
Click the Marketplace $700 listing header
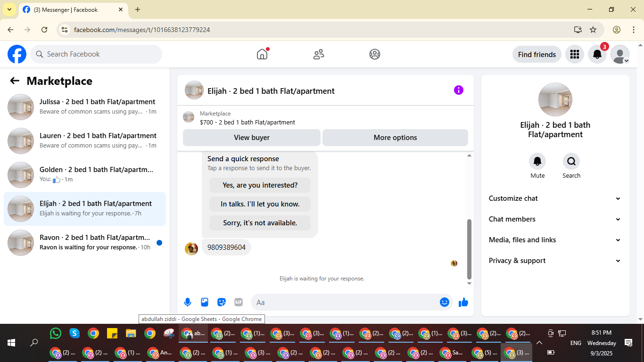click(x=325, y=117)
